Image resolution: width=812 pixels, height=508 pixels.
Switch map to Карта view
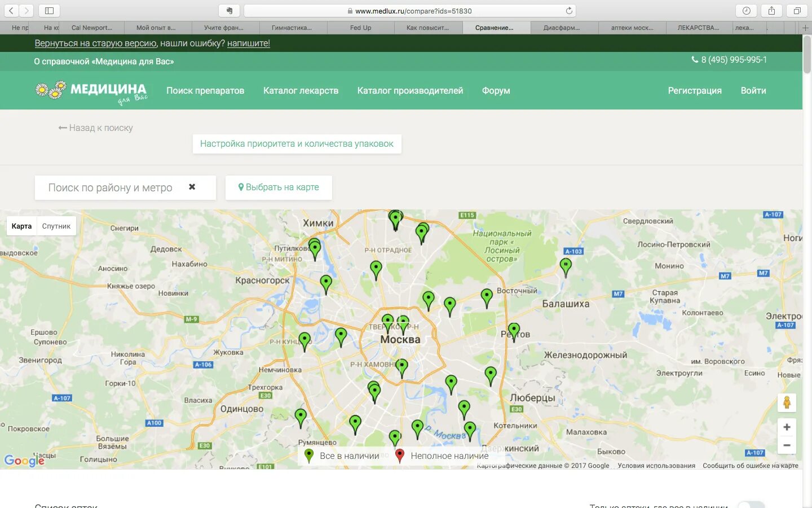[x=21, y=226]
